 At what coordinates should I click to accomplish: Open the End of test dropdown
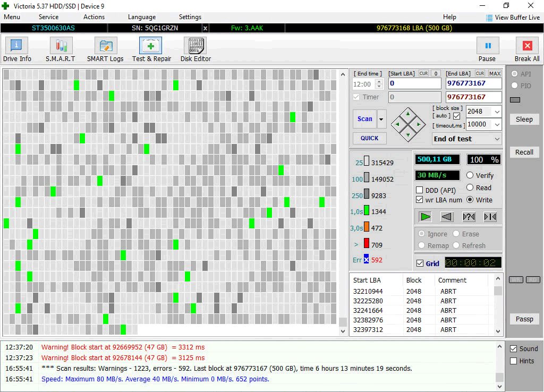(x=497, y=139)
